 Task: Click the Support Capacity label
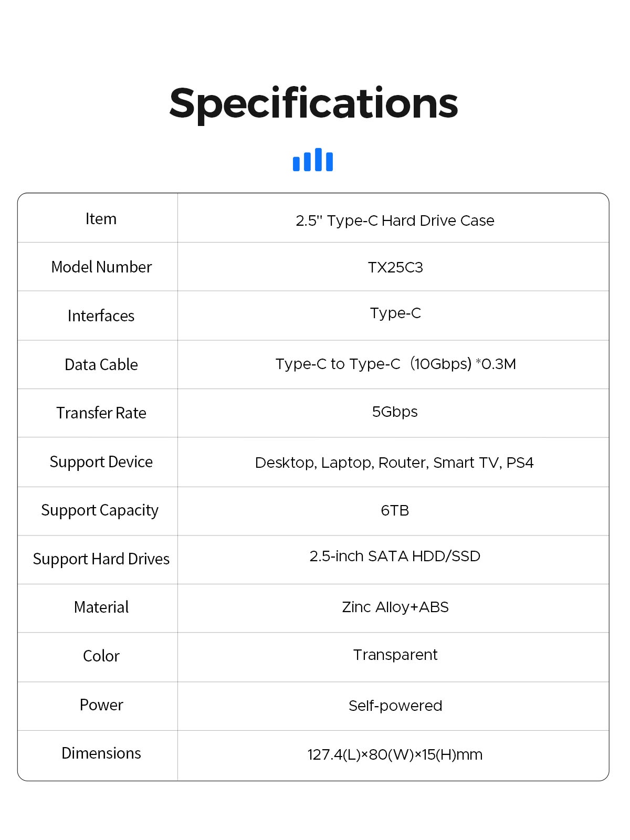100,510
